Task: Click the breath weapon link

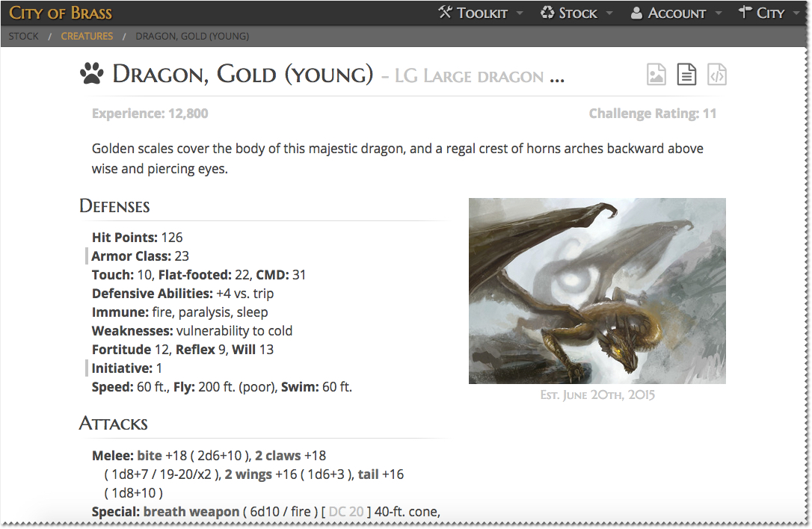Action: tap(191, 512)
